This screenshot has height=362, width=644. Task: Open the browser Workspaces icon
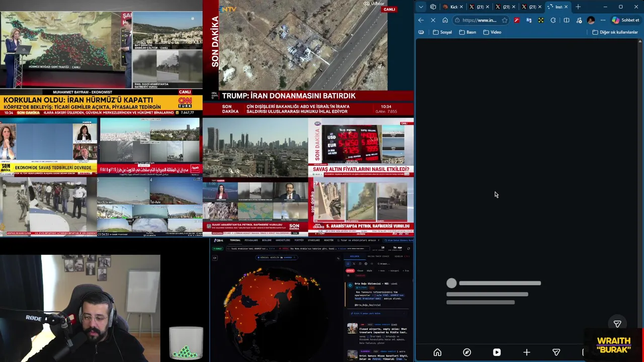pos(433,7)
